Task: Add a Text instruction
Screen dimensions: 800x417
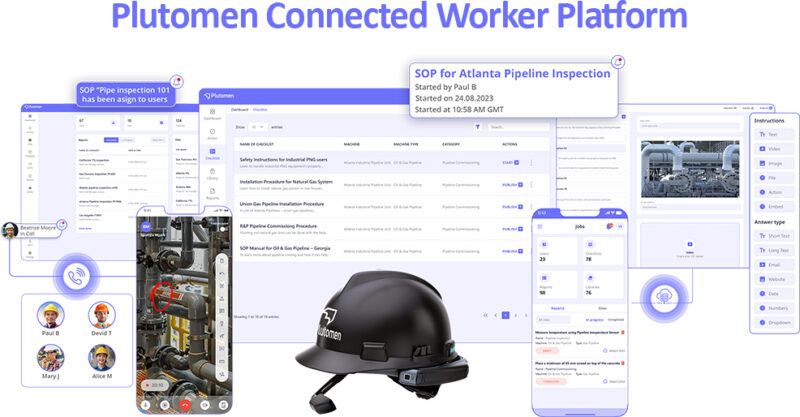Action: point(774,134)
